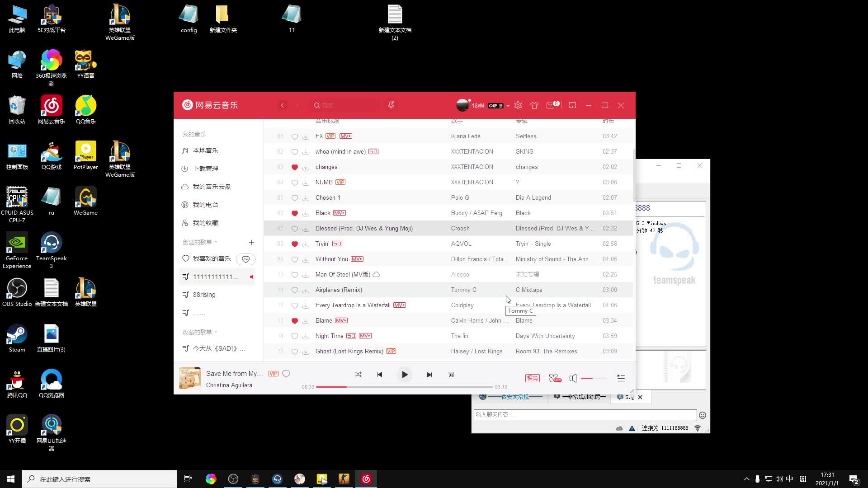Image resolution: width=868 pixels, height=488 pixels.
Task: Open the user account dropdown arrow
Action: 508,106
